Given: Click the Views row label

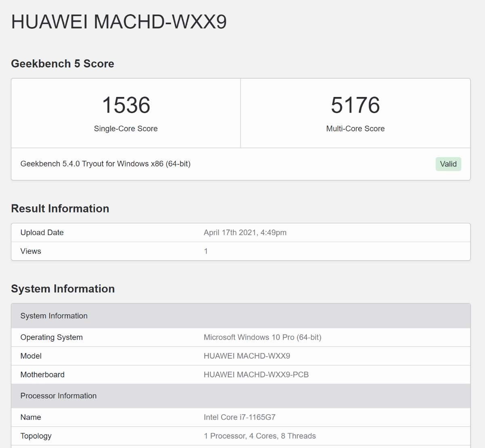Looking at the screenshot, I should point(31,251).
